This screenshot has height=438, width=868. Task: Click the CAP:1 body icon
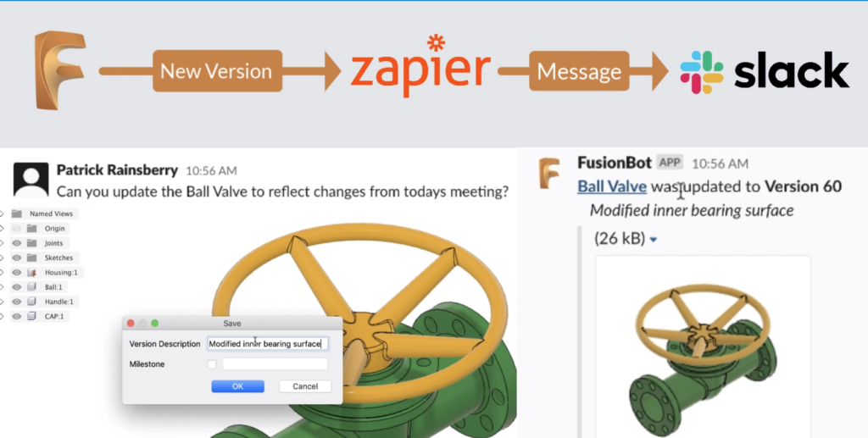click(32, 316)
